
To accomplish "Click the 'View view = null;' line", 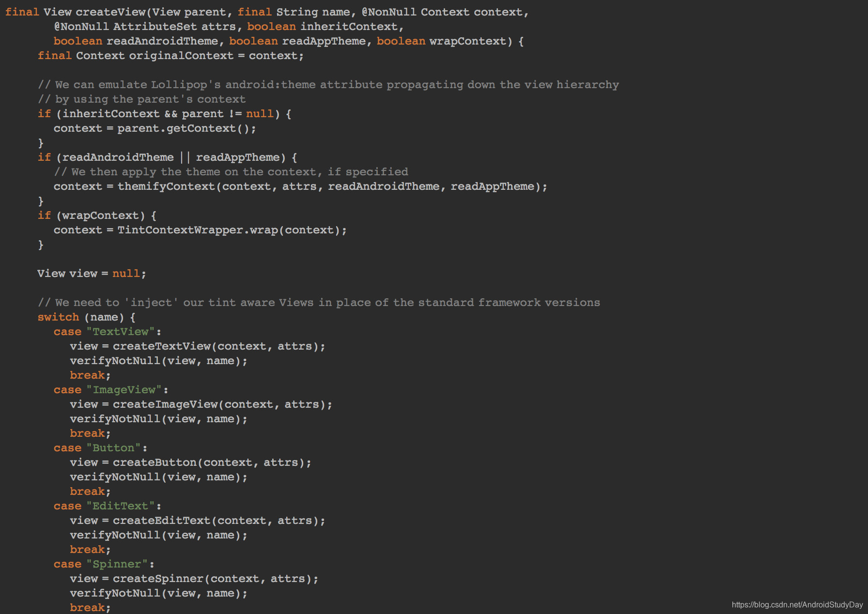I will 92,274.
